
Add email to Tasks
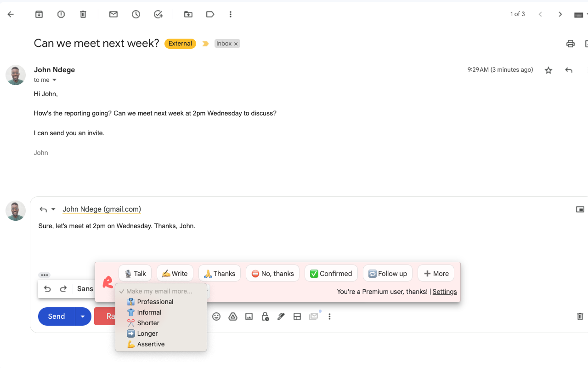coord(158,14)
